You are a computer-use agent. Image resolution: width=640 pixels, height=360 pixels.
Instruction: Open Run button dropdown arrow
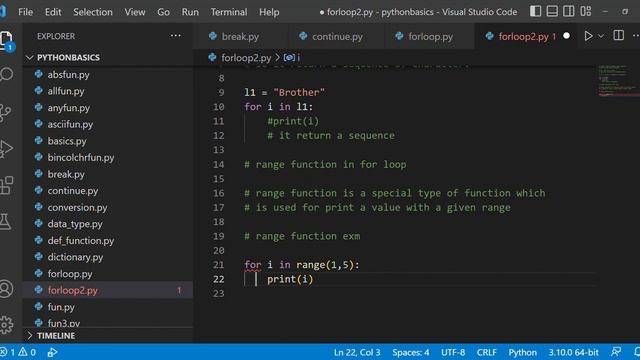(601, 36)
